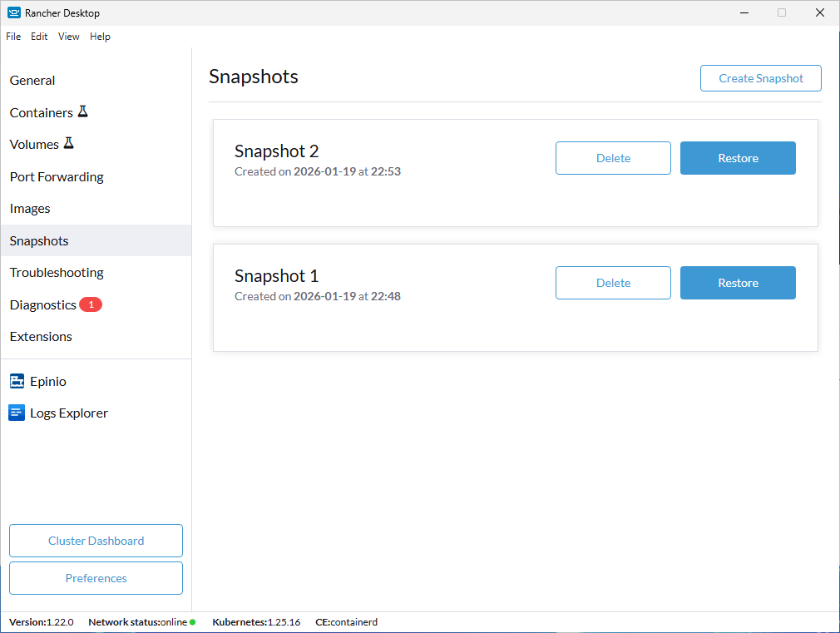Open the Cluster Dashboard

(96, 541)
